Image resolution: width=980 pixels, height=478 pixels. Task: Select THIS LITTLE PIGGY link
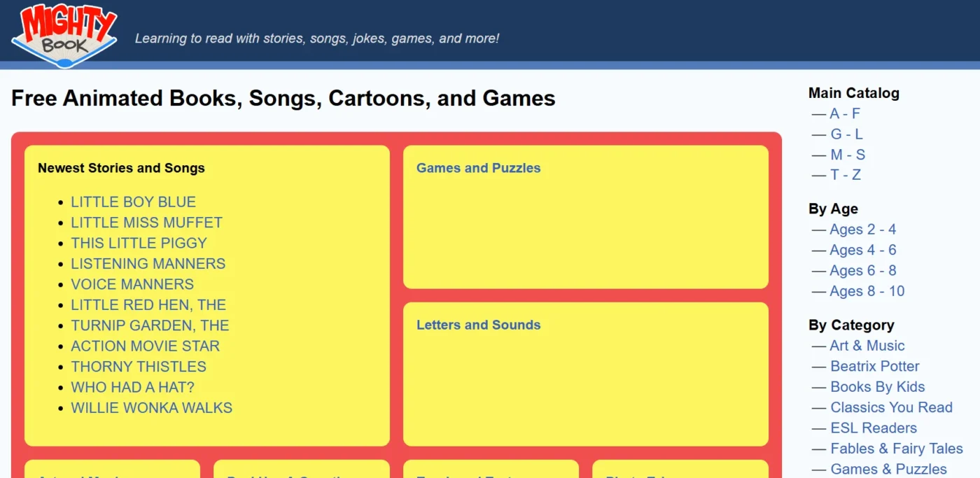point(139,243)
